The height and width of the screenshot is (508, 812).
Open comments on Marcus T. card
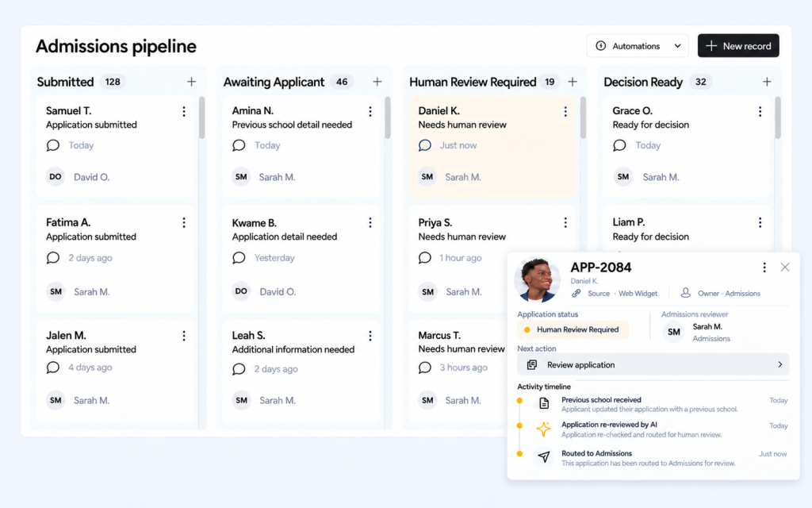(425, 368)
